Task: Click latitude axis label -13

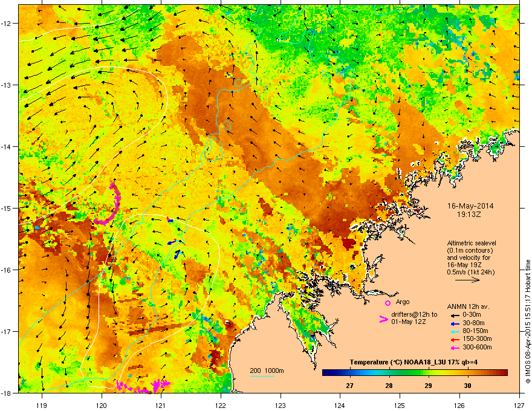Action: (6, 85)
